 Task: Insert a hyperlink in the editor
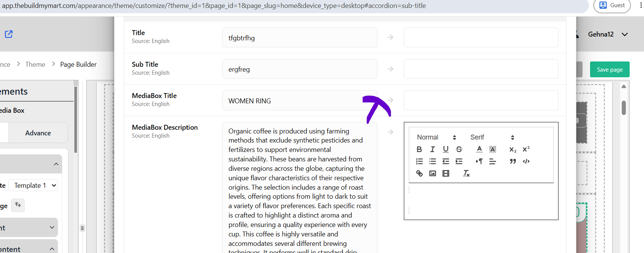[x=419, y=173]
